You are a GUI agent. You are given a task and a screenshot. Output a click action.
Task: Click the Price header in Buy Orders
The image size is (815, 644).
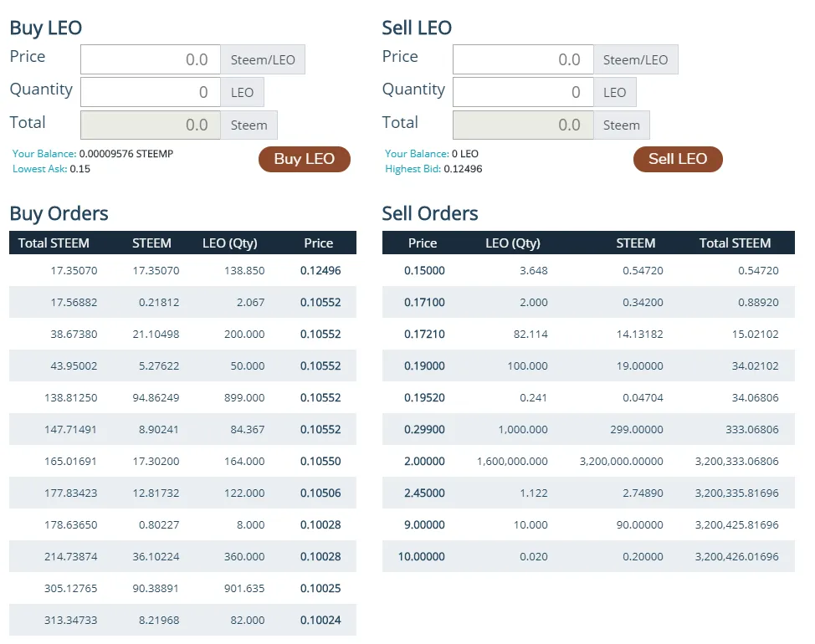click(319, 243)
